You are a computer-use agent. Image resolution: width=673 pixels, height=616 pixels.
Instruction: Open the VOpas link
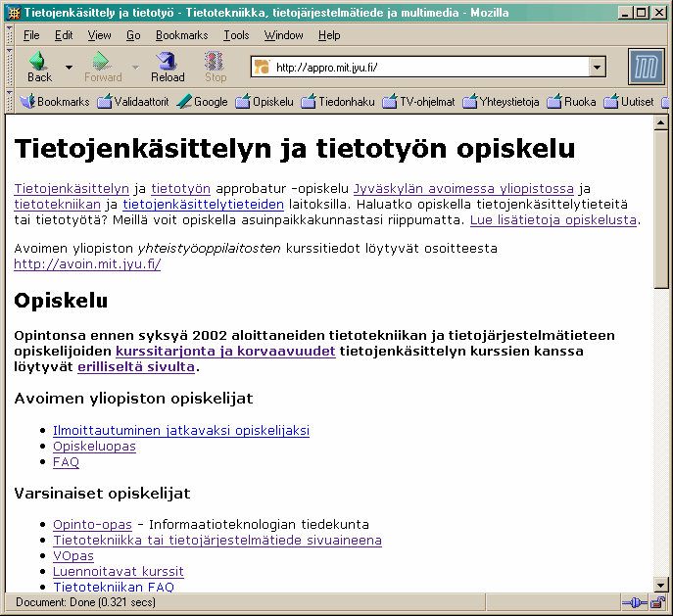[73, 556]
